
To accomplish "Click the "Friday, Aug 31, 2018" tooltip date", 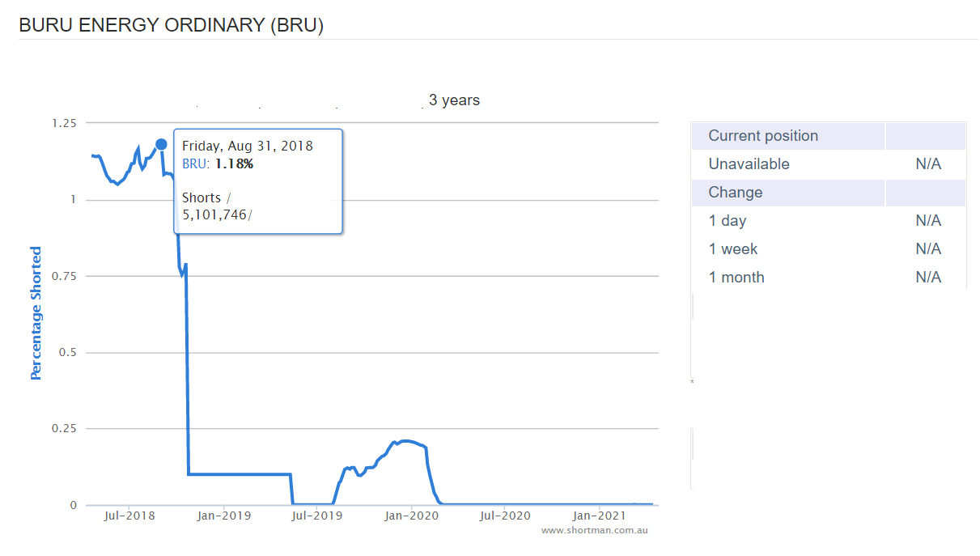I will pos(248,146).
